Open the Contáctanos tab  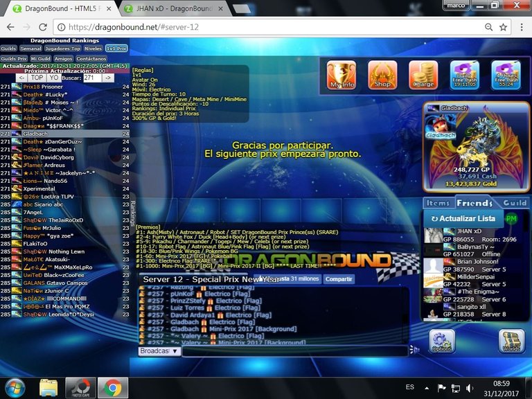(x=91, y=58)
